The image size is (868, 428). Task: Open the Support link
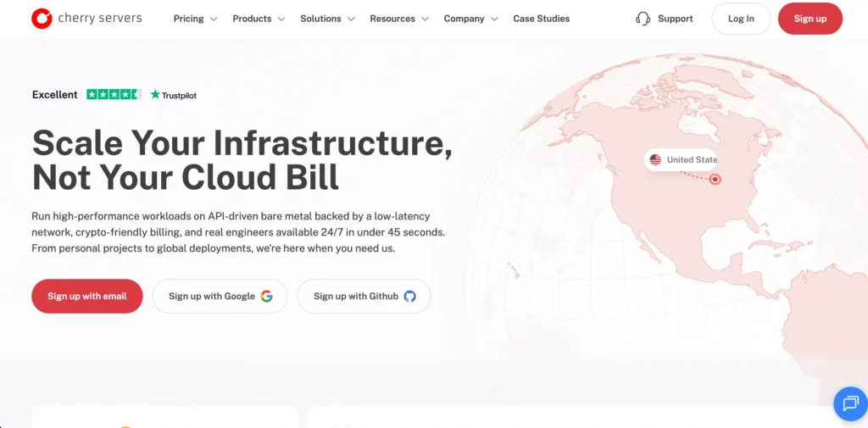(675, 19)
